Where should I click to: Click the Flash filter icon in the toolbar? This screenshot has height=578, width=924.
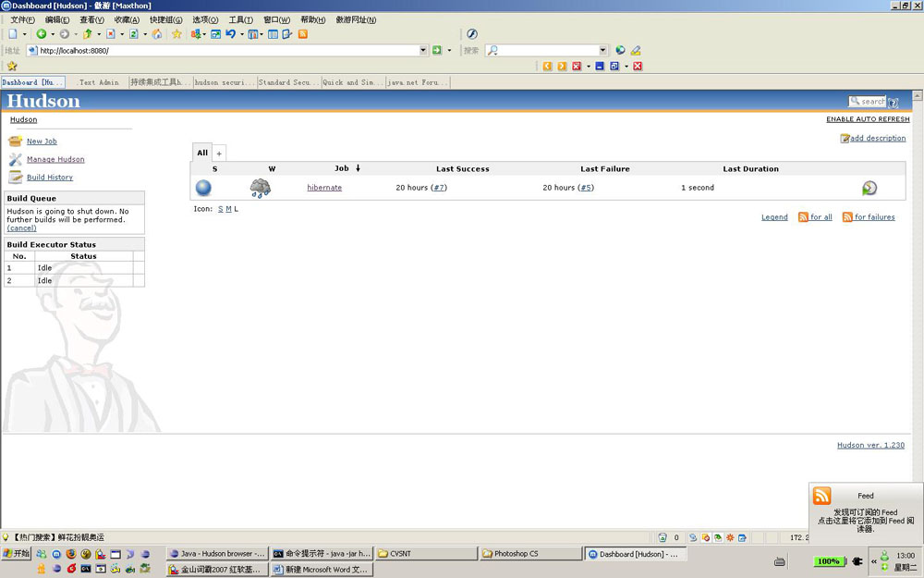[x=472, y=33]
